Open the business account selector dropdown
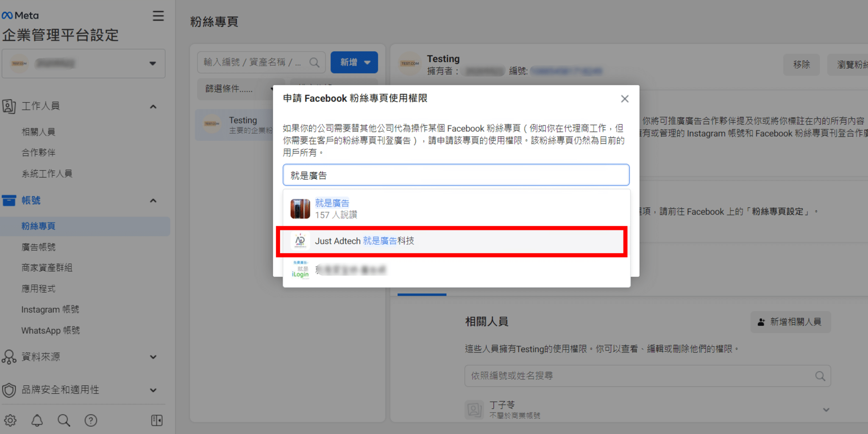 pos(83,64)
